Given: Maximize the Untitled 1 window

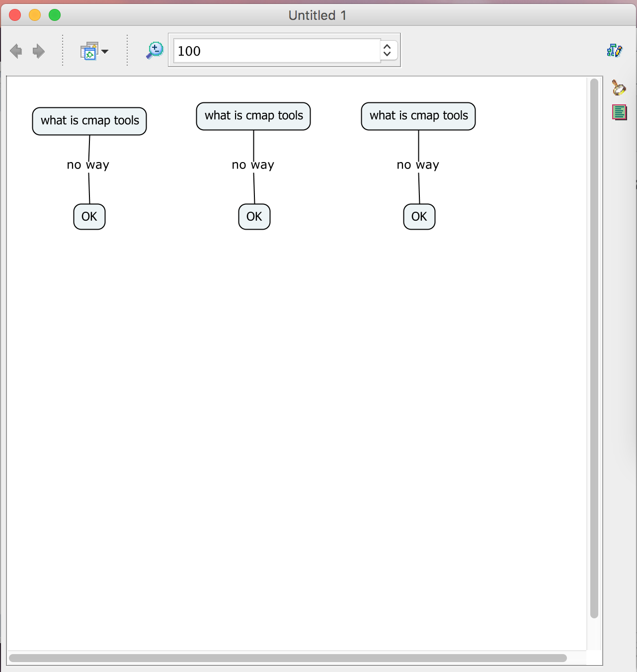Looking at the screenshot, I should pos(55,15).
